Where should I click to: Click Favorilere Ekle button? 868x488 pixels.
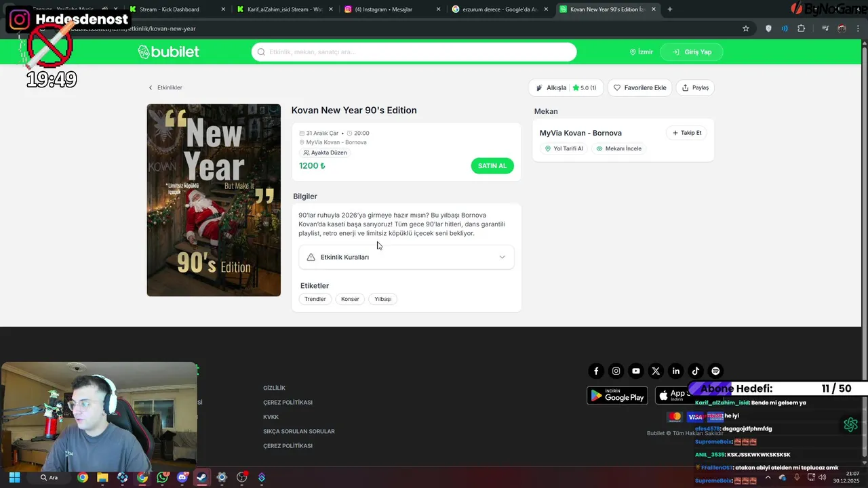point(639,87)
